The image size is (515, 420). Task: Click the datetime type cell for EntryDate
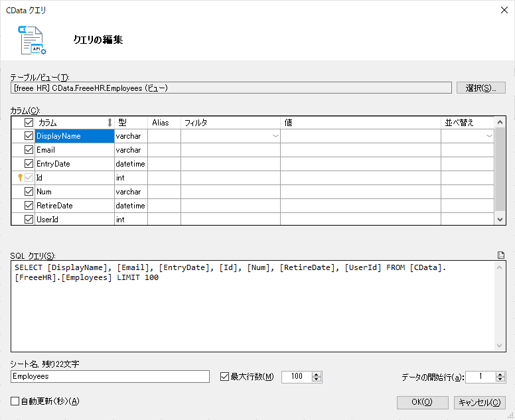click(x=131, y=163)
